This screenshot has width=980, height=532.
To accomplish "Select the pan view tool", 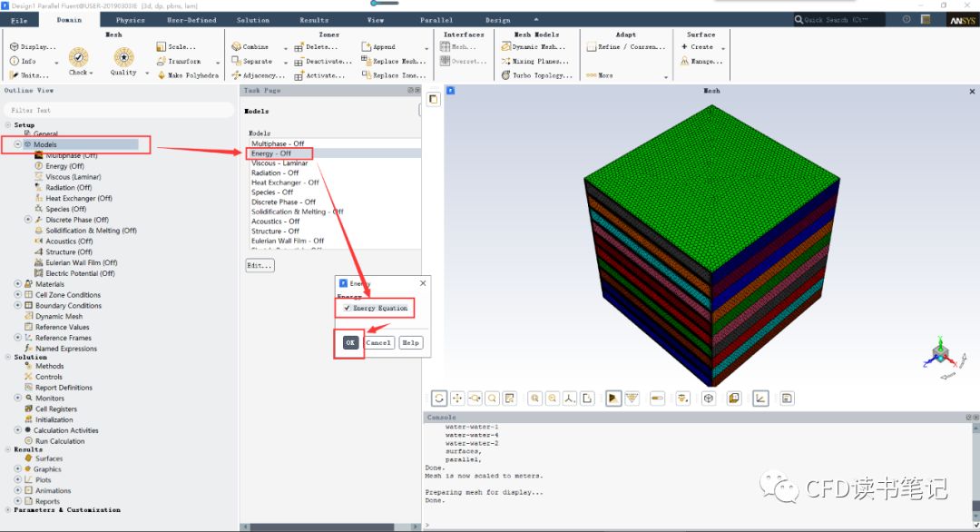I will click(457, 399).
